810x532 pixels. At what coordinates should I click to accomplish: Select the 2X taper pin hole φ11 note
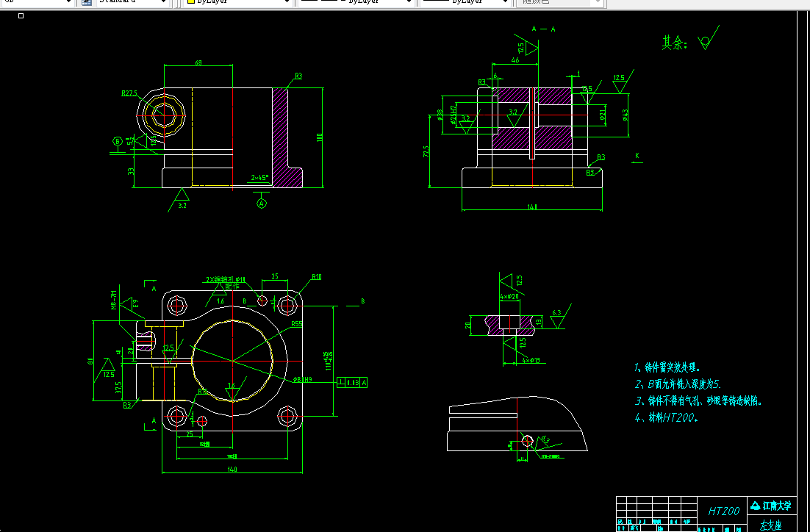[x=226, y=279]
